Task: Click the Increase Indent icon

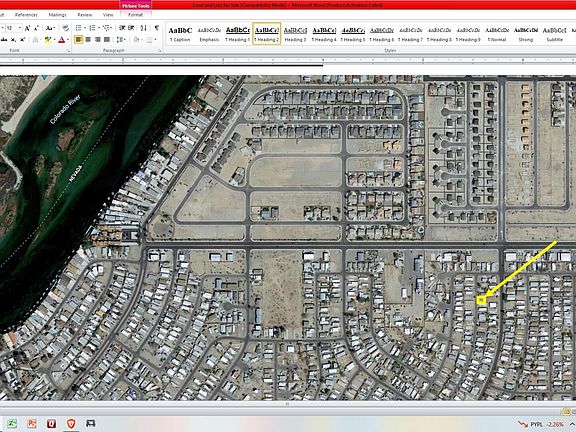Action: tap(132, 28)
